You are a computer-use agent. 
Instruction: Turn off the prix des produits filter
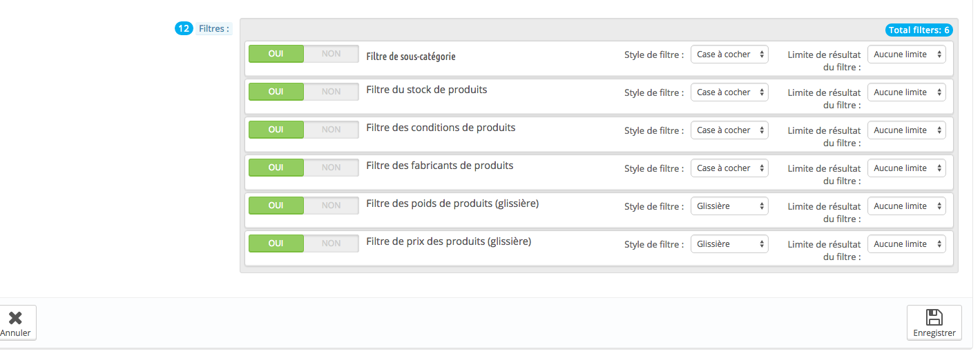(x=331, y=243)
